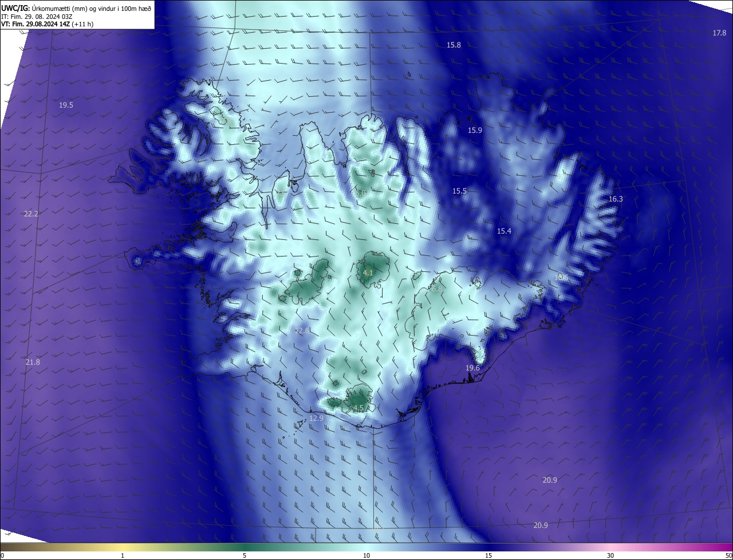Select the 15.8 value on the map

(x=454, y=45)
